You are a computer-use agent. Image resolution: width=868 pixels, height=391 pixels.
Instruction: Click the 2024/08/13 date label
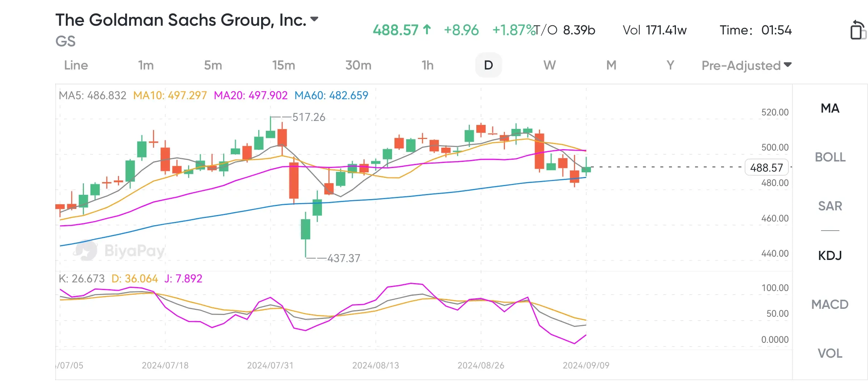376,365
